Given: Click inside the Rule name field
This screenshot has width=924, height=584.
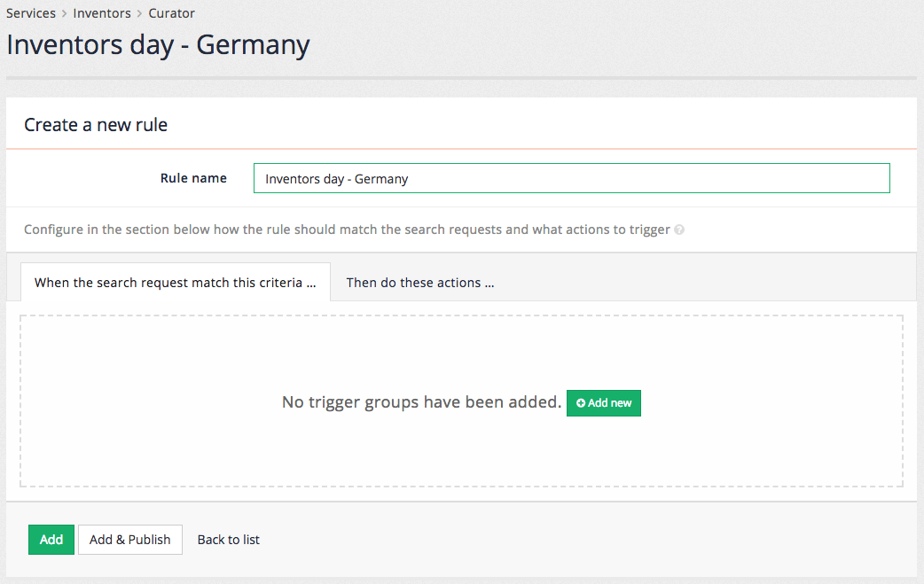Looking at the screenshot, I should pos(571,177).
